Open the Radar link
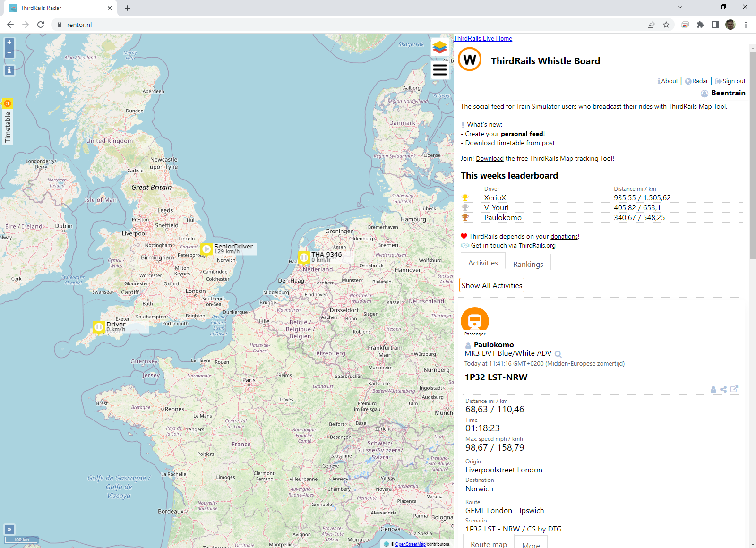The image size is (756, 548). (700, 81)
